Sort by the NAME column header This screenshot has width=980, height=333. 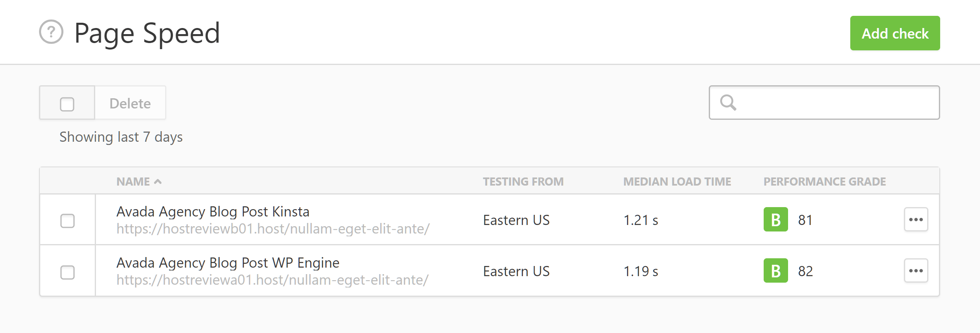133,182
